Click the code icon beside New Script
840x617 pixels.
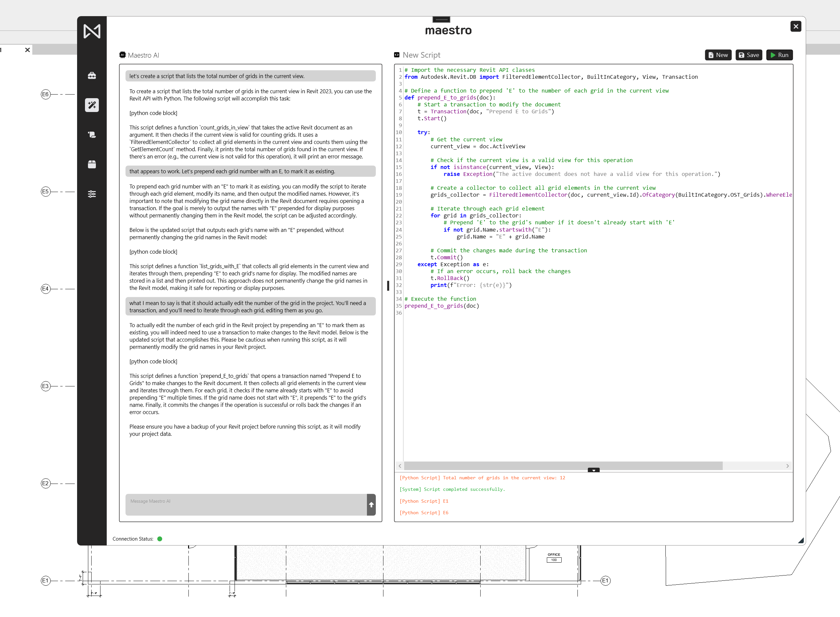[x=397, y=55]
